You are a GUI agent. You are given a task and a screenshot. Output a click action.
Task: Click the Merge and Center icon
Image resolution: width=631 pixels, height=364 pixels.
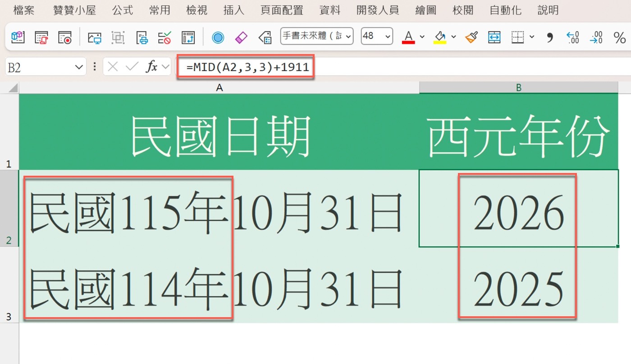(x=494, y=37)
